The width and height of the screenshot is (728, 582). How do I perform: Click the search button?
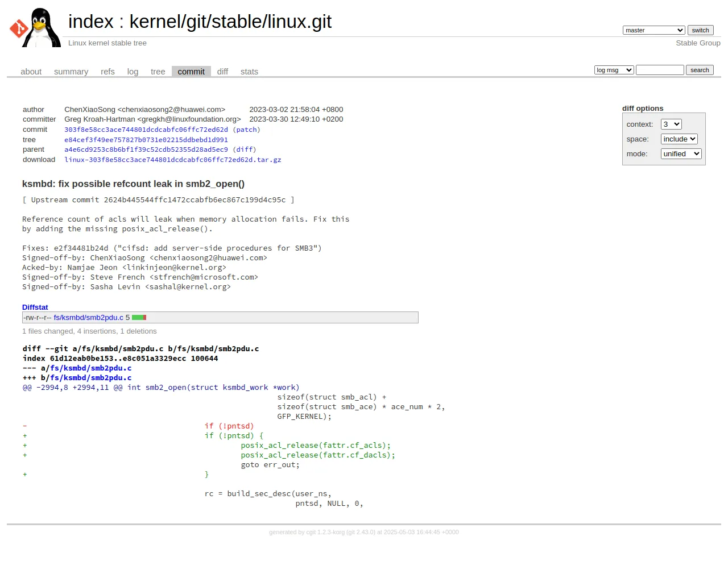(700, 70)
